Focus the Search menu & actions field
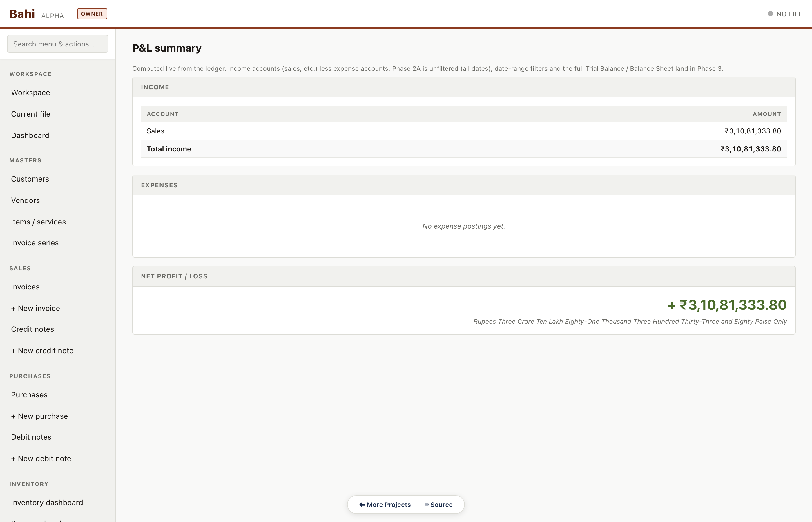Screen dimensions: 812x522 pyautogui.click(x=58, y=44)
